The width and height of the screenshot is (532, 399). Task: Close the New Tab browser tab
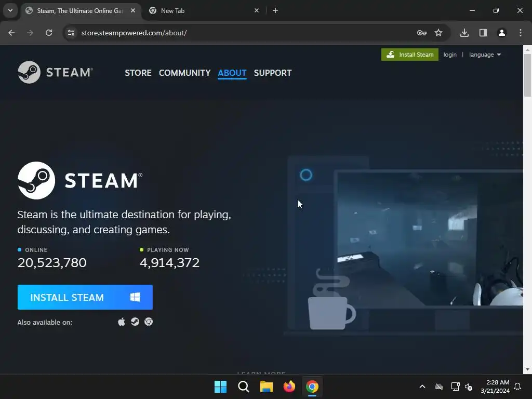coord(257,10)
